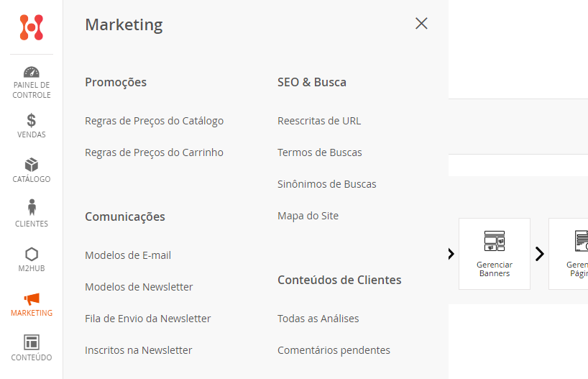588x379 pixels.
Task: Open the Conteúdo layout icon
Action: (x=32, y=342)
